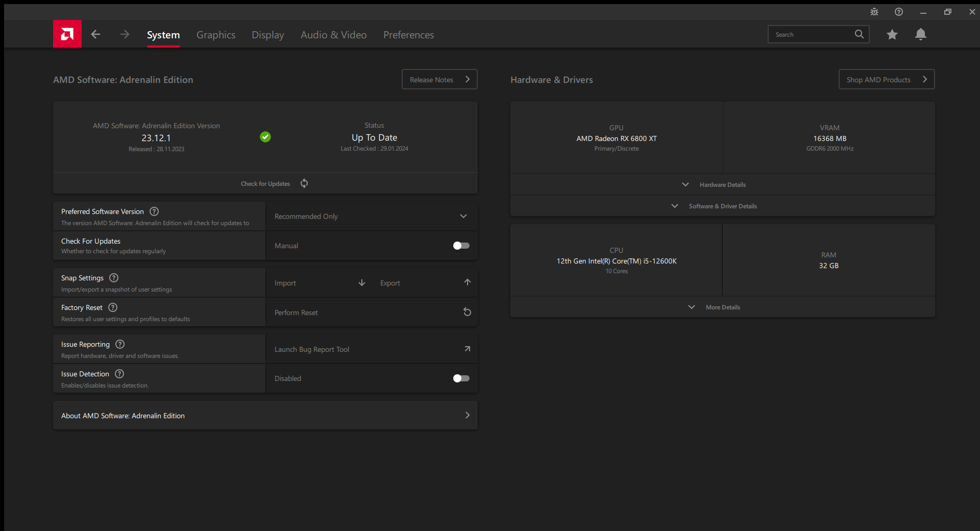Click Check for Updates text
This screenshot has height=531, width=980.
click(x=265, y=184)
